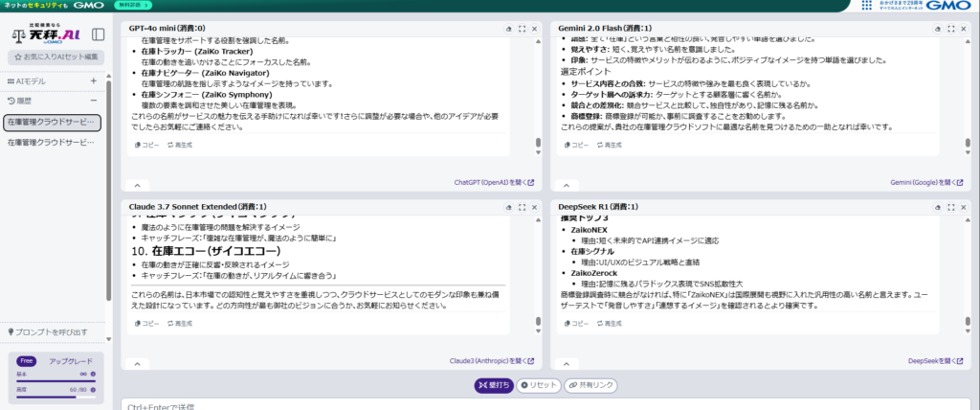This screenshot has width=980, height=410.
Task: Collapse Gemini 2.0 Flash panel with the chevron
Action: pyautogui.click(x=567, y=185)
